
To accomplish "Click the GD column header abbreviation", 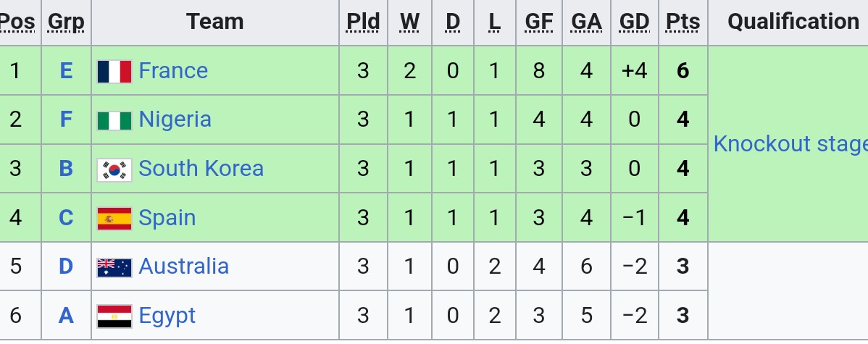I will (x=634, y=22).
